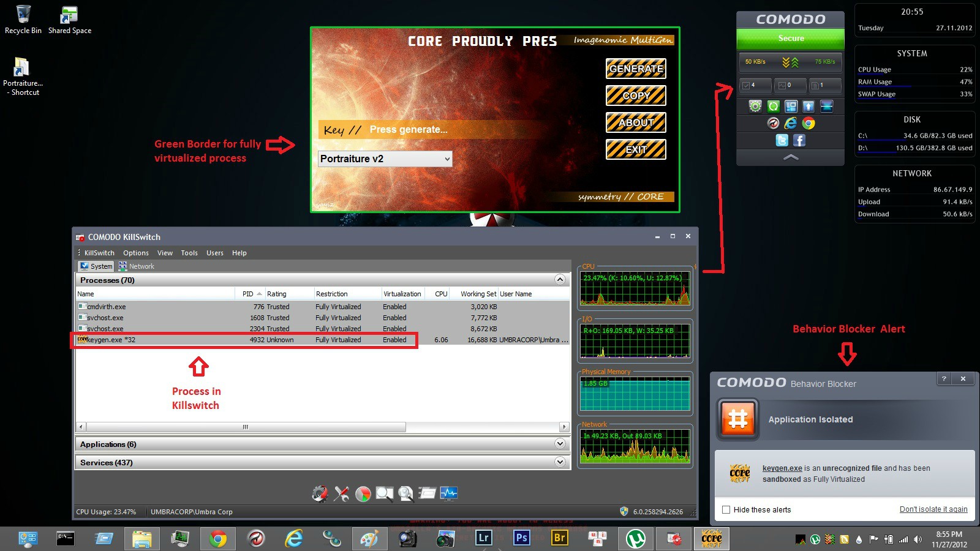
Task: Open the Help menu in KillSwitch
Action: point(239,253)
